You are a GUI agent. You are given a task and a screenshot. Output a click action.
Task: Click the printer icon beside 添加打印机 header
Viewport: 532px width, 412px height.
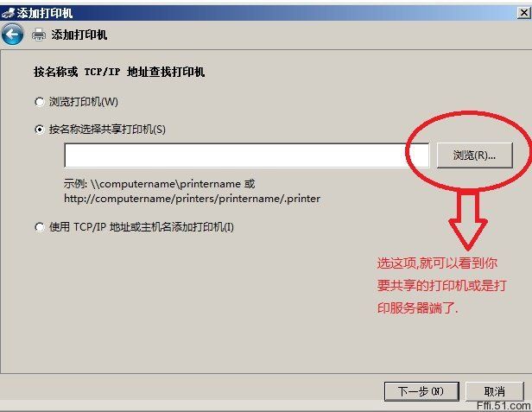click(x=38, y=35)
